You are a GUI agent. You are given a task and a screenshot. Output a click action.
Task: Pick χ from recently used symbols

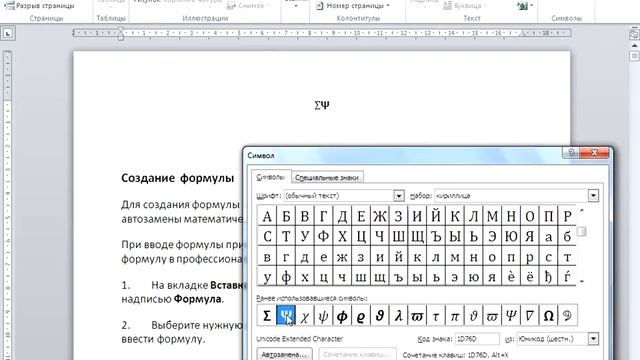pyautogui.click(x=304, y=316)
